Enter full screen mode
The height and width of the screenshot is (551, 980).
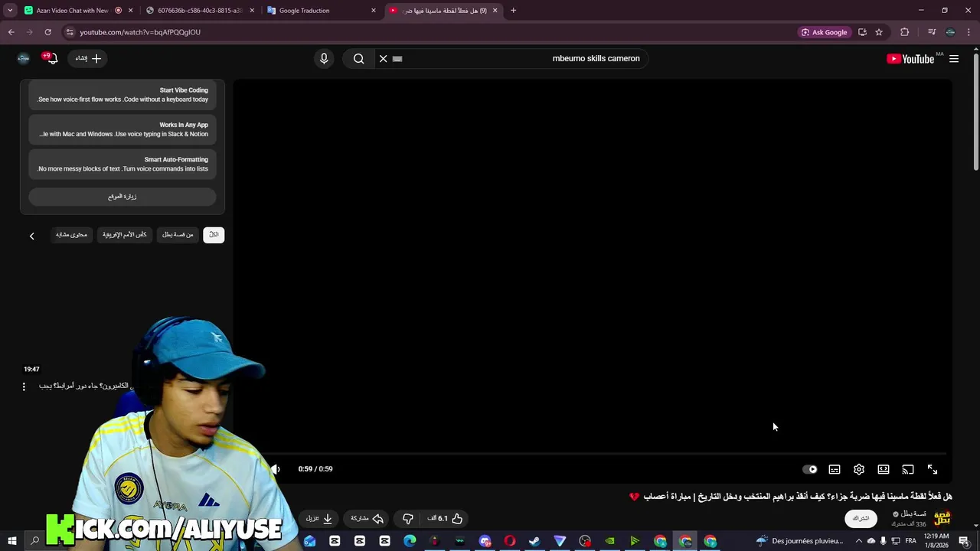tap(933, 469)
